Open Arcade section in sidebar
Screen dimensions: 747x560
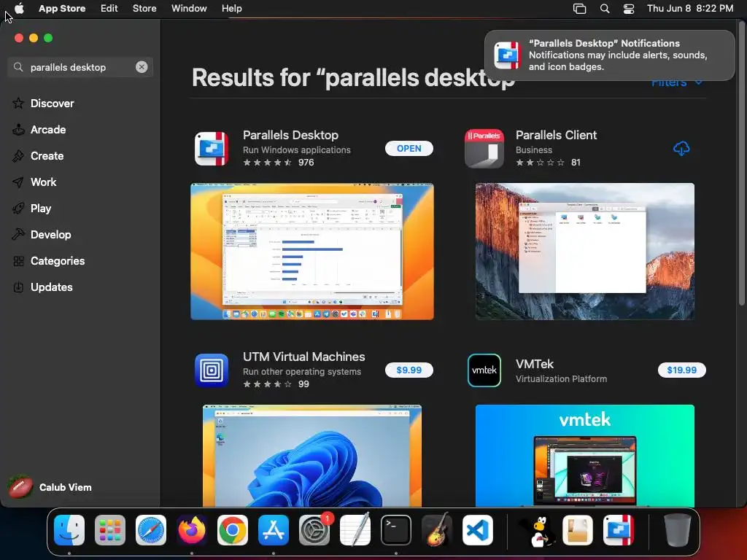click(47, 130)
